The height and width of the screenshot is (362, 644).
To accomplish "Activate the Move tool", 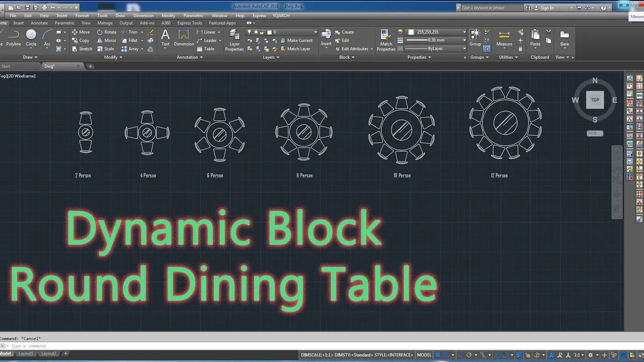I will pos(81,32).
